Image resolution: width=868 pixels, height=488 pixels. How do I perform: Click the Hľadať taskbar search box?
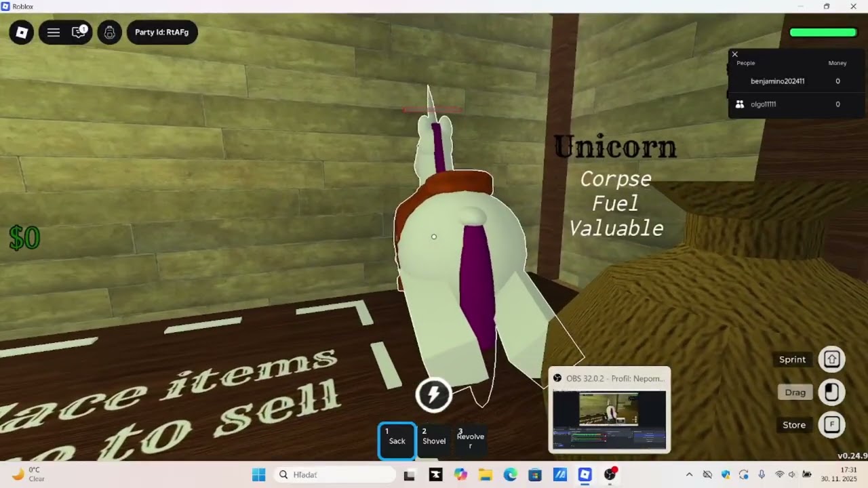click(335, 474)
